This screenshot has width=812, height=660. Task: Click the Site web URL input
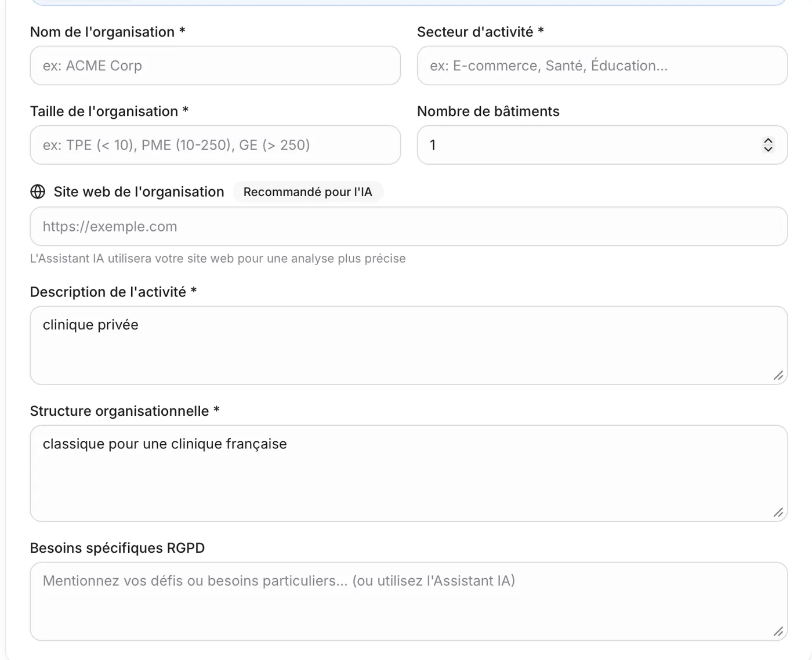pyautogui.click(x=409, y=226)
